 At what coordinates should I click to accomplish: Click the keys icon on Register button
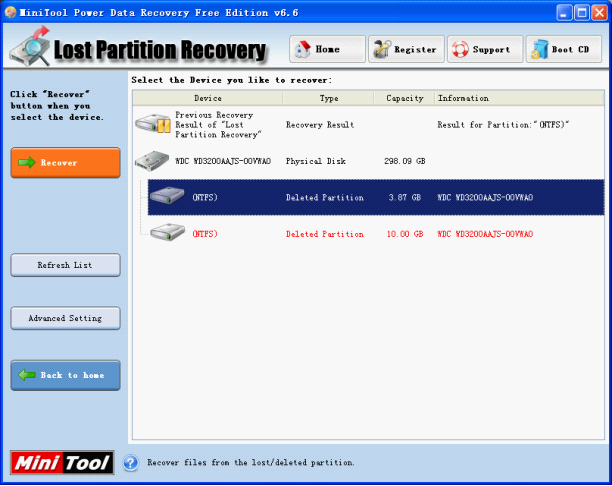[x=382, y=49]
